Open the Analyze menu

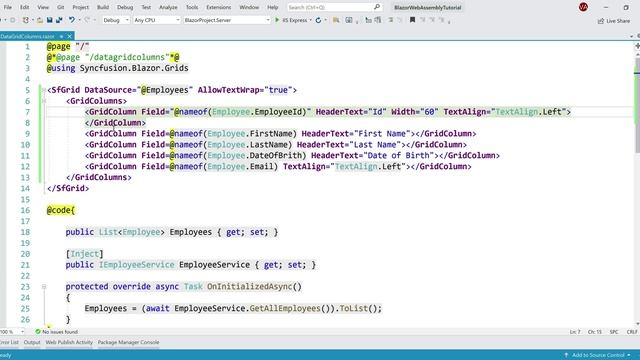(x=168, y=7)
